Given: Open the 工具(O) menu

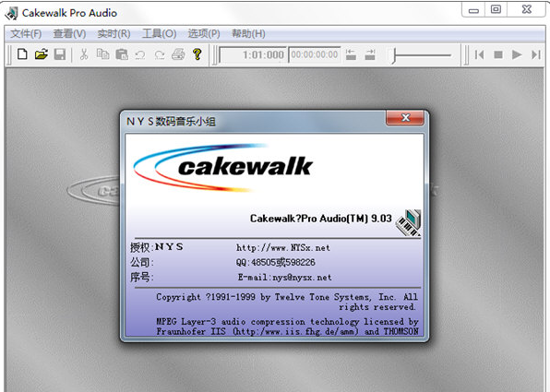Looking at the screenshot, I should pyautogui.click(x=160, y=33).
